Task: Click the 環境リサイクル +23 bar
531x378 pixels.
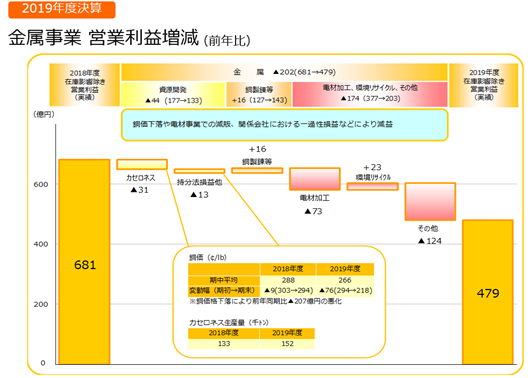Action: (373, 186)
